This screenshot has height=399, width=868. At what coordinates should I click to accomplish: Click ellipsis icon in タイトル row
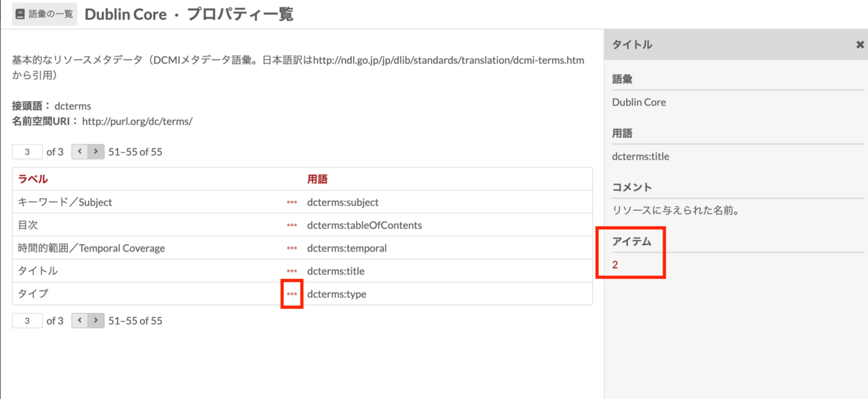pyautogui.click(x=292, y=271)
